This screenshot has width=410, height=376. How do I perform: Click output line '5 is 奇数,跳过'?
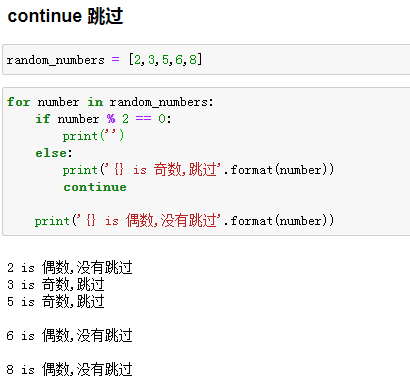(x=56, y=302)
